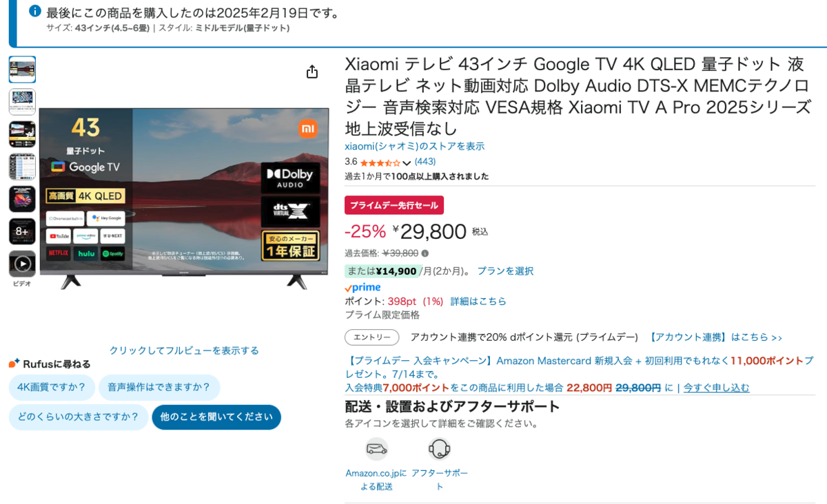The image size is (827, 504).
Task: Play the product video thumbnail
Action: [22, 264]
